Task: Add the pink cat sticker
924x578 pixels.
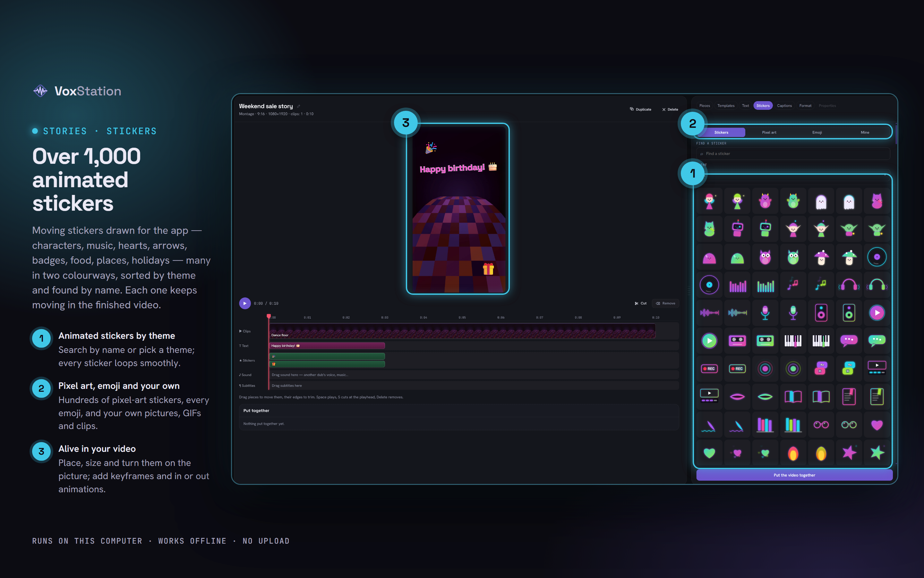Action: tap(877, 201)
